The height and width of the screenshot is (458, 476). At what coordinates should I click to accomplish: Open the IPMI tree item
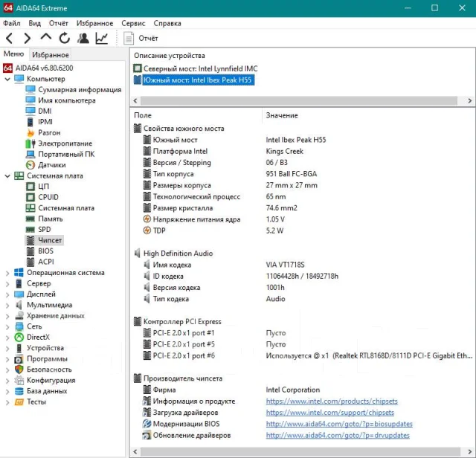[45, 122]
